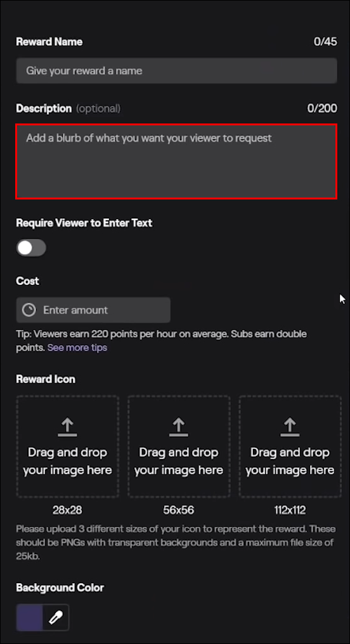Viewport: 350px width, 644px height.
Task: Select the 112x112 image drop zone
Action: click(290, 446)
